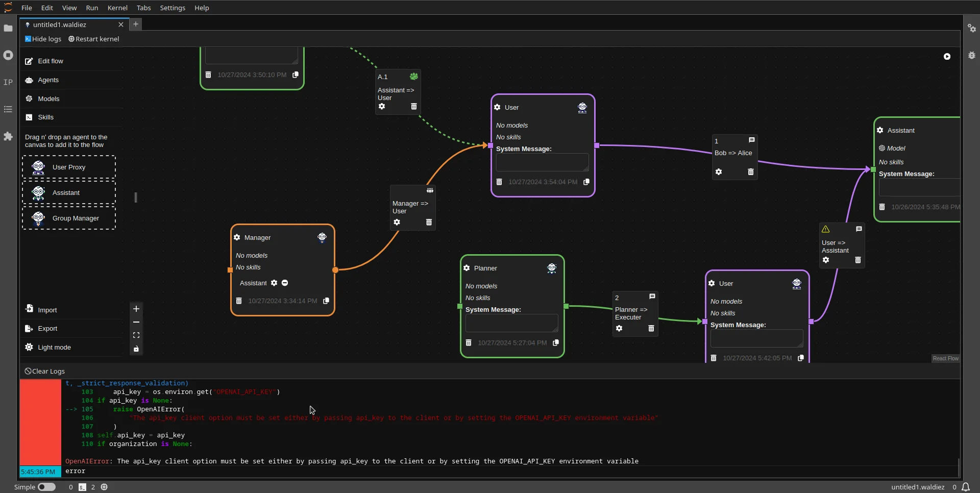
Task: Expand the Agents section
Action: pos(48,80)
